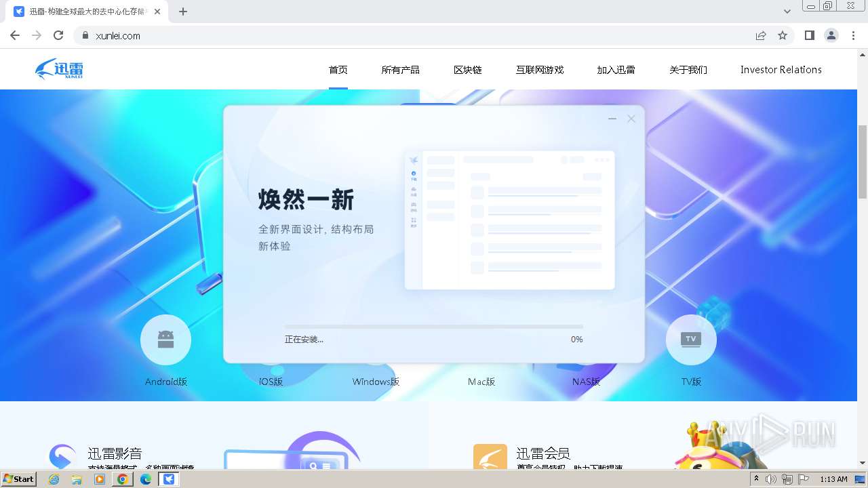This screenshot has width=868, height=488.
Task: Open the volume control in the tray
Action: pyautogui.click(x=771, y=479)
